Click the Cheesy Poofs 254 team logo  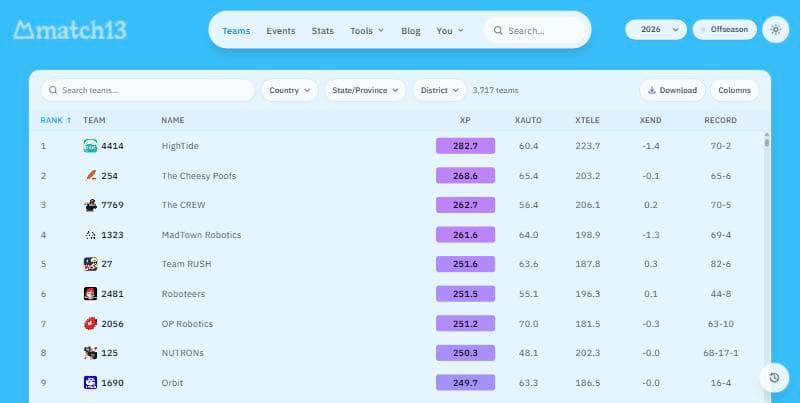click(x=90, y=175)
